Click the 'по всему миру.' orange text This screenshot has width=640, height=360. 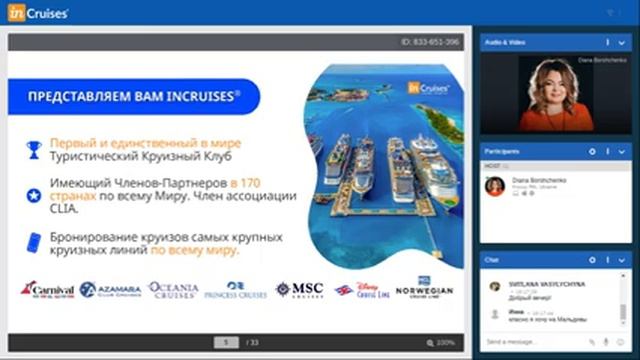[195, 250]
